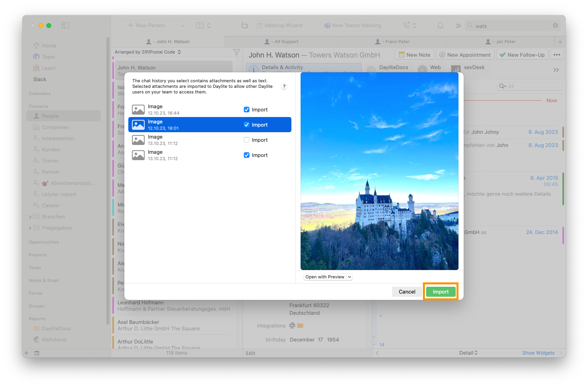Click the list filter funnel icon

[x=237, y=52]
